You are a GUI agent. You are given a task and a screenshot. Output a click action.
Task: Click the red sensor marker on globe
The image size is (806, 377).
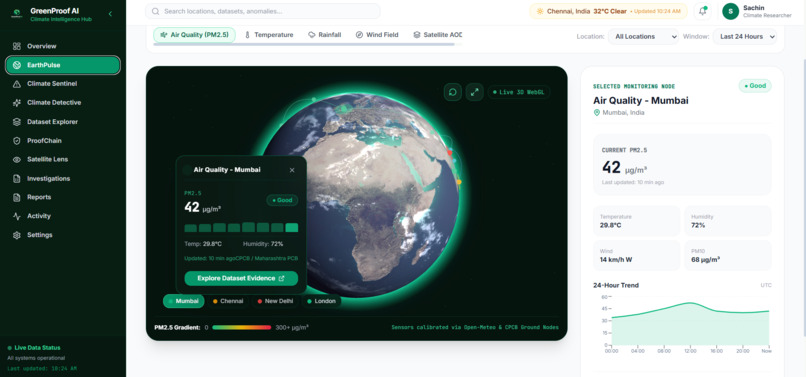click(x=450, y=153)
